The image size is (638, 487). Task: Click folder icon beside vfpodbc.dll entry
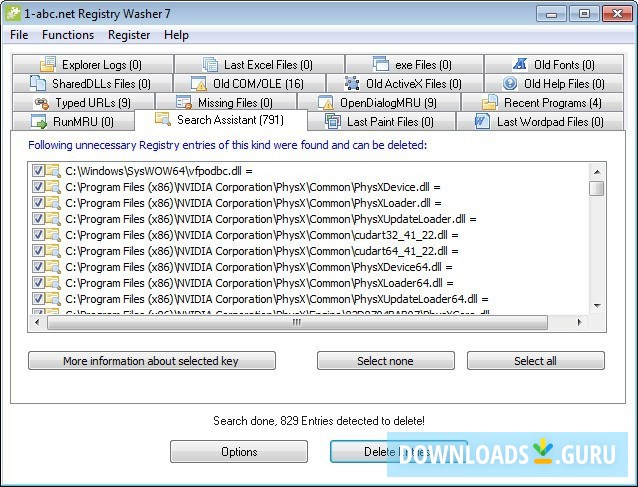click(53, 171)
